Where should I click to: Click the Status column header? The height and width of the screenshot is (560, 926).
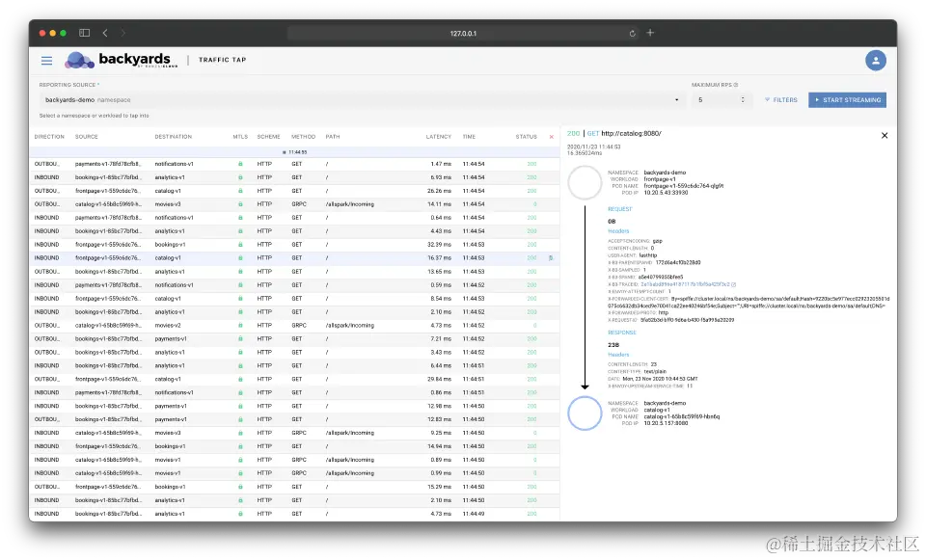pos(527,137)
